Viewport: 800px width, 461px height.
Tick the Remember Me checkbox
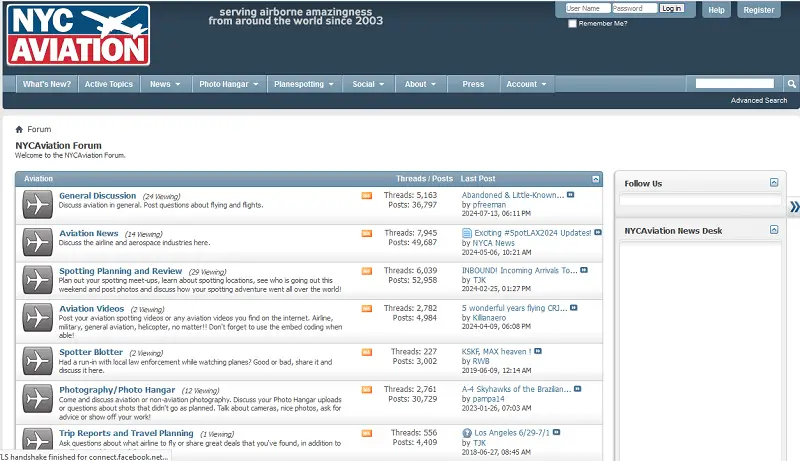click(x=572, y=23)
